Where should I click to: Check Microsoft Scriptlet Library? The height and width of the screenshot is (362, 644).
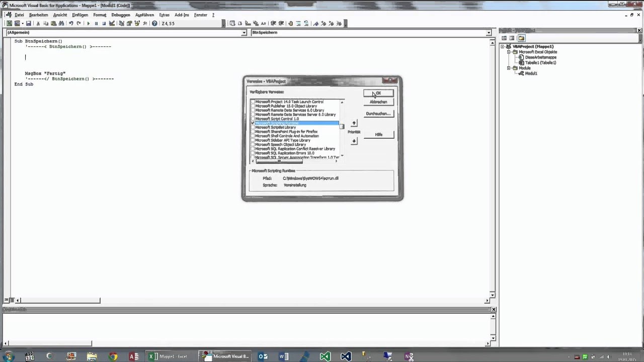[253, 127]
